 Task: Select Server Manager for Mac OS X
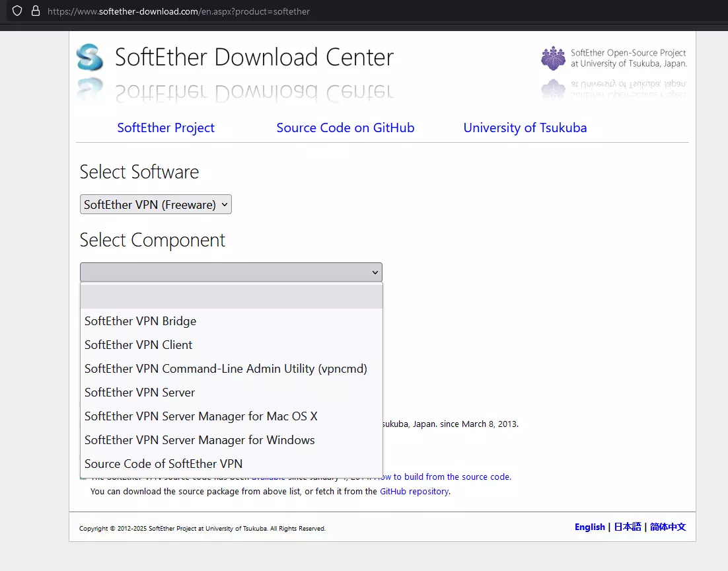point(231,416)
